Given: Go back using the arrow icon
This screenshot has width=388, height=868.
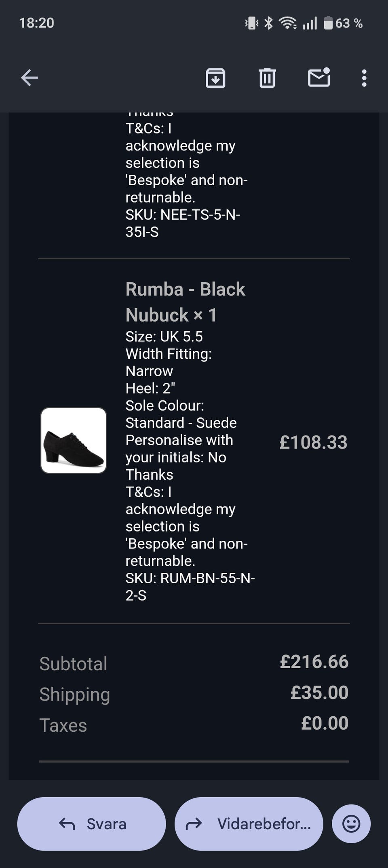Looking at the screenshot, I should (30, 78).
